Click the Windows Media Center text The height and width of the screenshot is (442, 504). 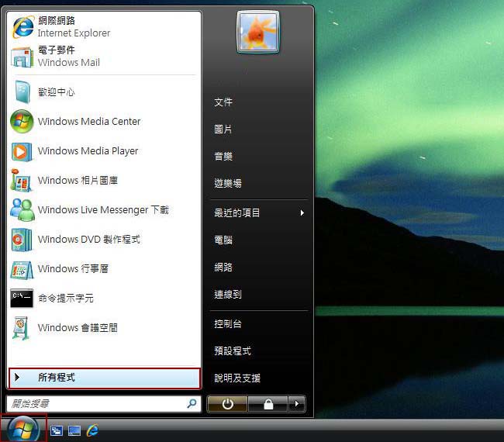click(x=89, y=122)
